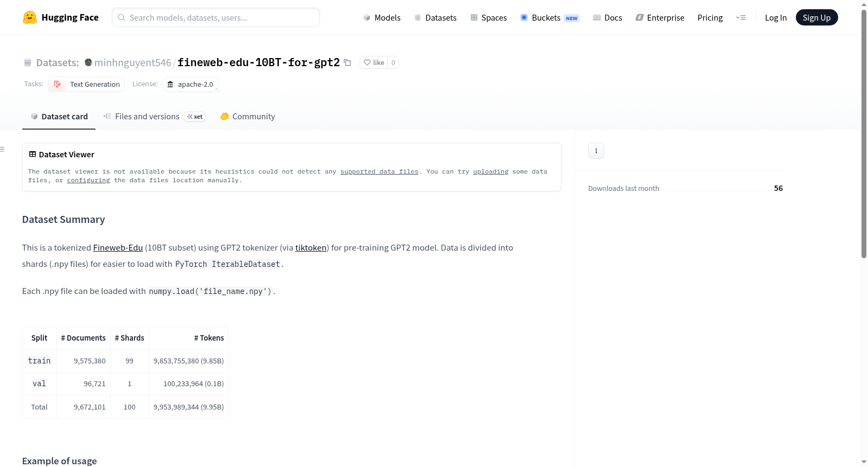This screenshot has height=467, width=868.
Task: Click the minhnguyent546 author link
Action: [133, 62]
